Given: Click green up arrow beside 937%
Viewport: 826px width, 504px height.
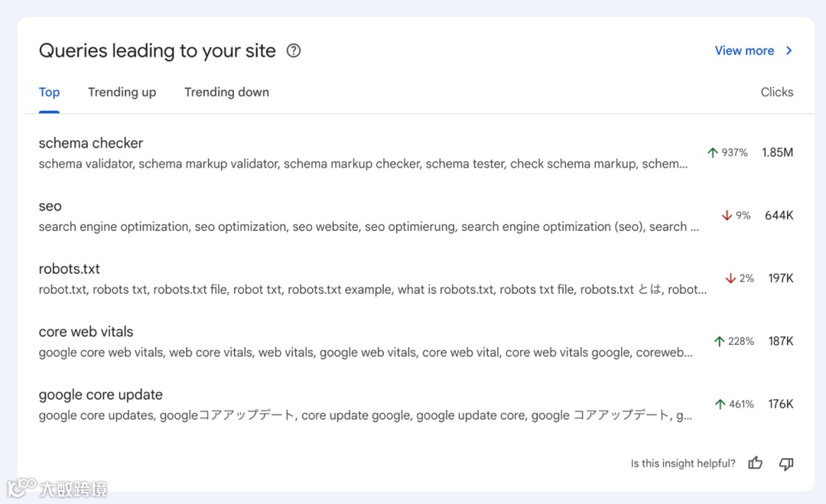Looking at the screenshot, I should (x=713, y=153).
